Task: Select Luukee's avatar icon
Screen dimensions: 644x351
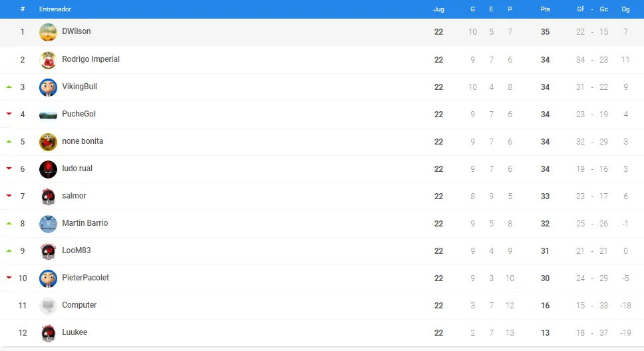Action: click(48, 333)
